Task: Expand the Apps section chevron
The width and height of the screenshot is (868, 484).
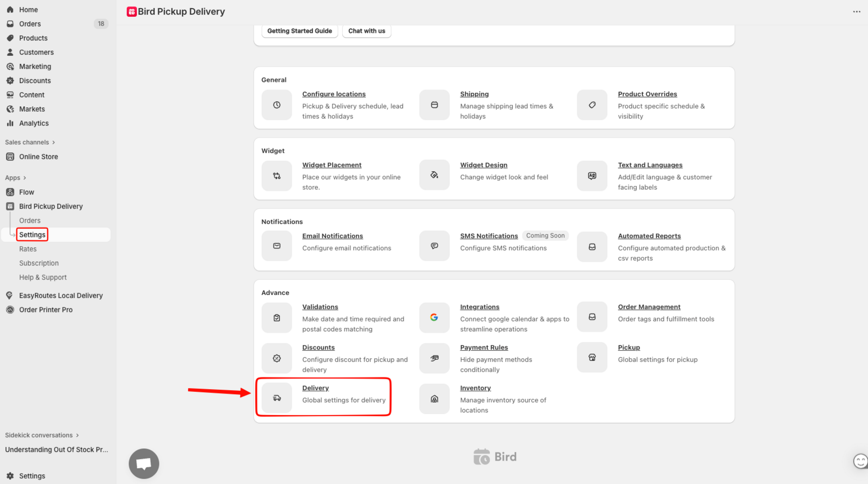Action: click(25, 178)
